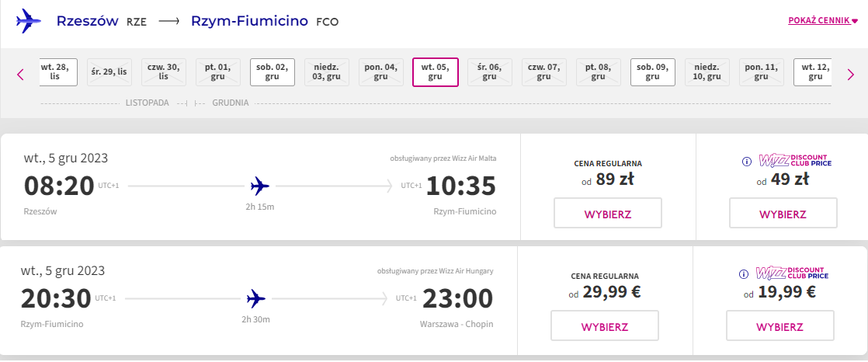Choose Discount Club 49 zł with Wybierz
Viewport: 868px width, 362px height.
(x=783, y=213)
